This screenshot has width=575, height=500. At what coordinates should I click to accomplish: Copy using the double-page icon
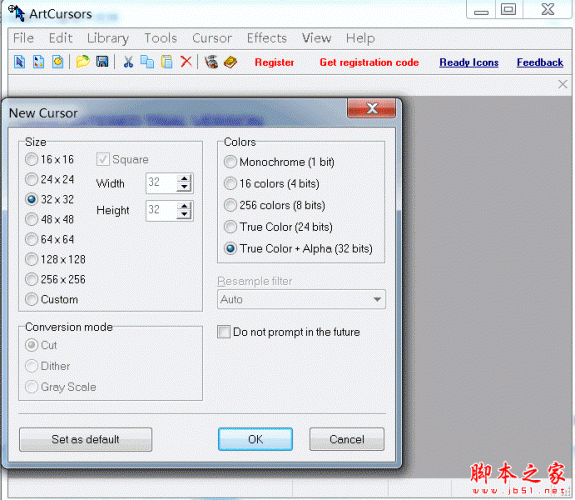[147, 62]
